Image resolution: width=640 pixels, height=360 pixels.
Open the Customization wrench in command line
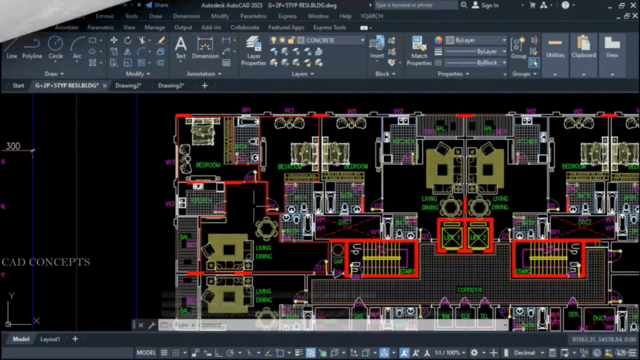[x=151, y=325]
